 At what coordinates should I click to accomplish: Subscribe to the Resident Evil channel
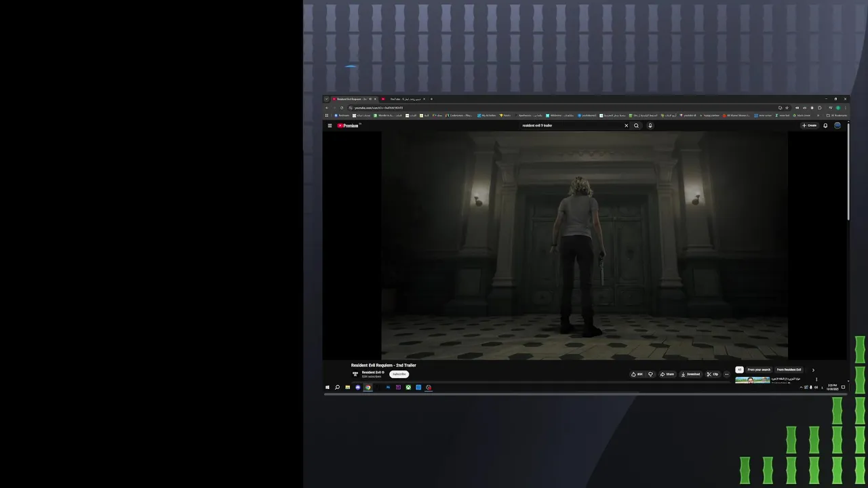coord(399,374)
